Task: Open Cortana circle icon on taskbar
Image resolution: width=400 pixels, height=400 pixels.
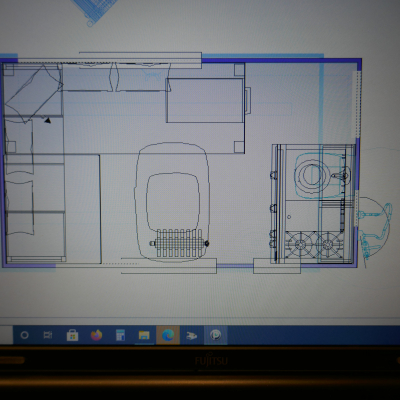Action: (x=24, y=335)
